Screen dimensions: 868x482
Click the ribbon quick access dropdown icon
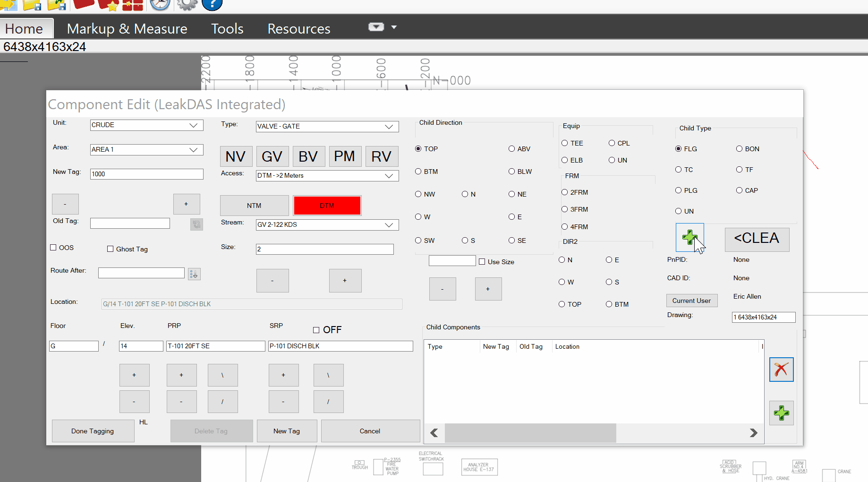click(376, 27)
